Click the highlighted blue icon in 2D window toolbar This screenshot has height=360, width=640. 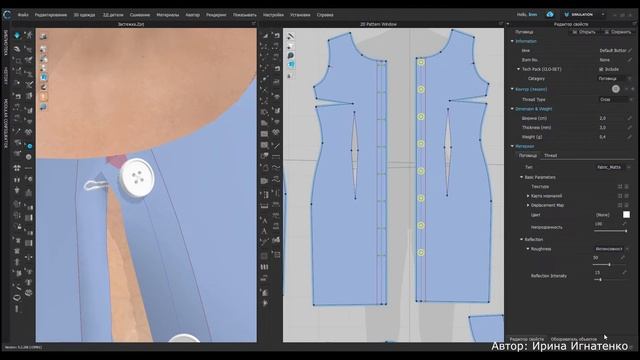(x=291, y=65)
